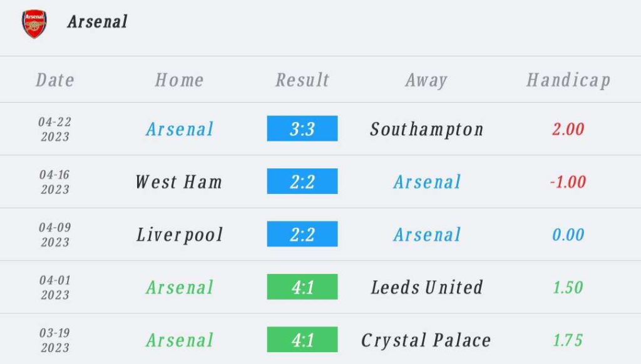Image resolution: width=641 pixels, height=364 pixels.
Task: Click the Date column header
Action: click(x=55, y=80)
